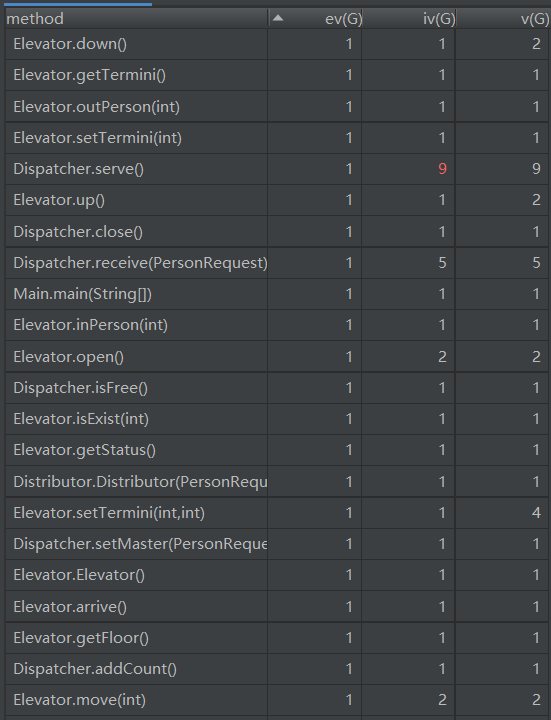Select the Elevator.setTermini(int) row
551x720 pixels.
pyautogui.click(x=278, y=138)
